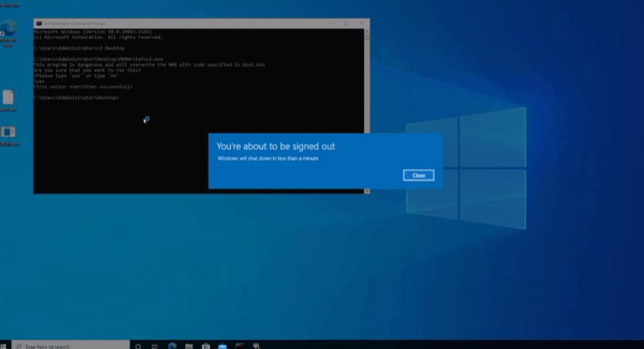
Task: Click the Microsoft Windows version line
Action: point(93,31)
